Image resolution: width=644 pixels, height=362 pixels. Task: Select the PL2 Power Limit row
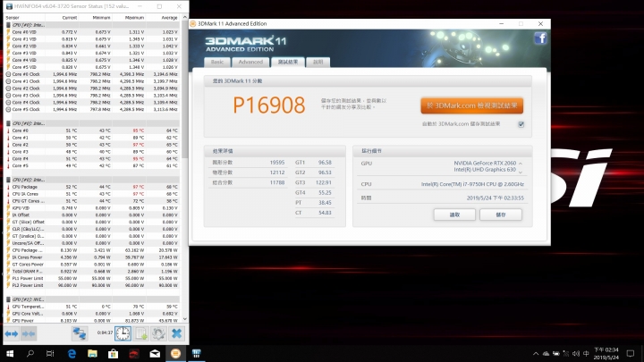92,285
